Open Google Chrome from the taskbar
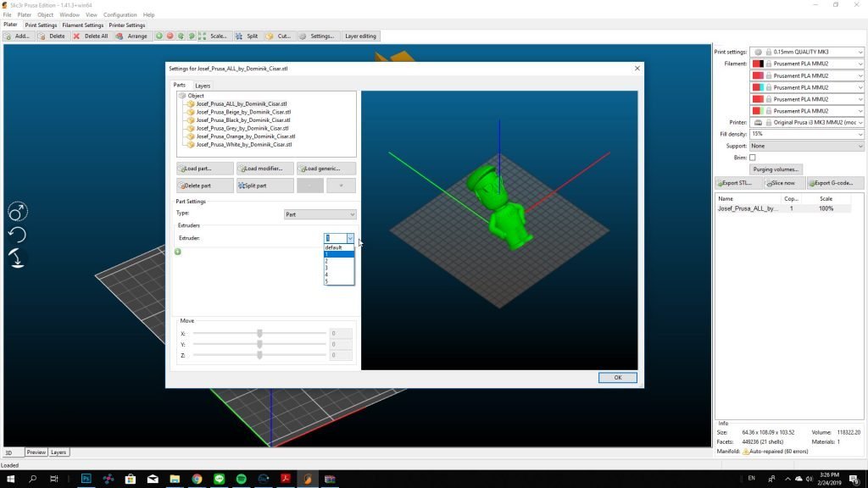The width and height of the screenshot is (868, 488). (x=197, y=480)
